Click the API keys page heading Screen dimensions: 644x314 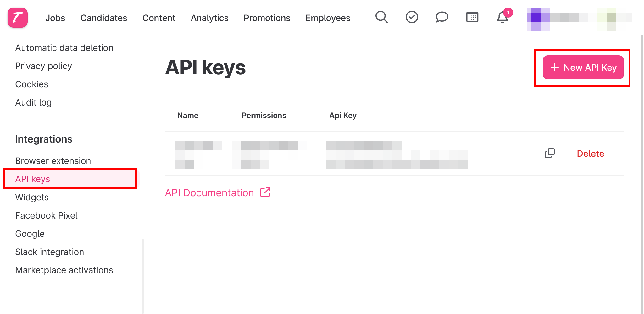click(205, 68)
